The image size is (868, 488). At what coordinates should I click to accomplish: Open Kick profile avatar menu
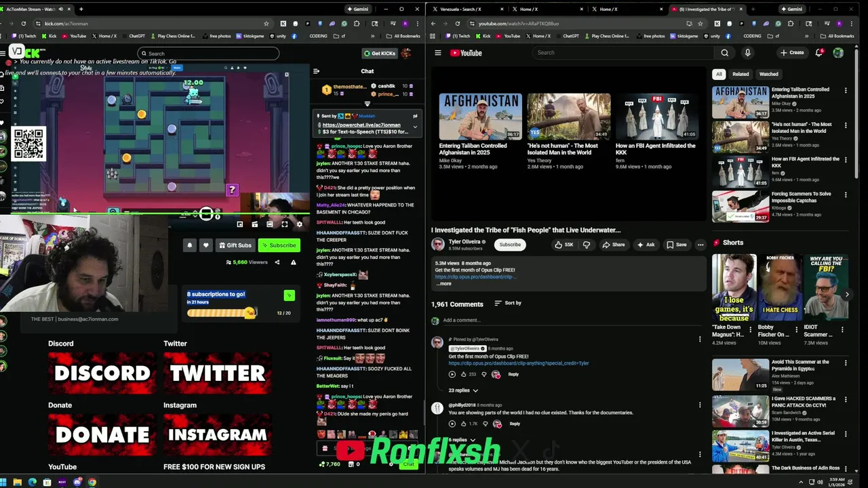(x=406, y=53)
